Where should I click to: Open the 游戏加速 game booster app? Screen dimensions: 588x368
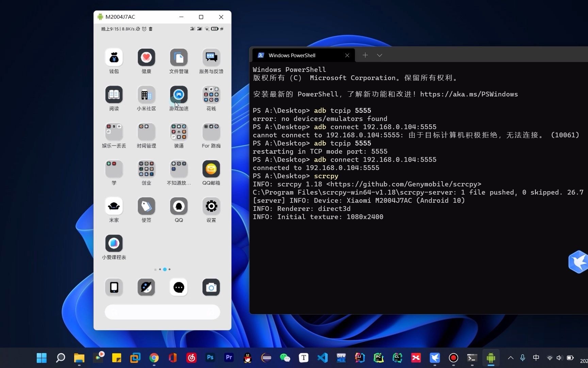point(179,95)
